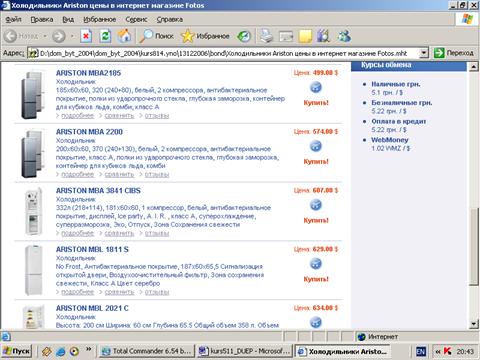The height and width of the screenshot is (360, 480).
Task: Click the ARISTON MBL 1811 S fridge thumbnail
Action: pos(34,270)
